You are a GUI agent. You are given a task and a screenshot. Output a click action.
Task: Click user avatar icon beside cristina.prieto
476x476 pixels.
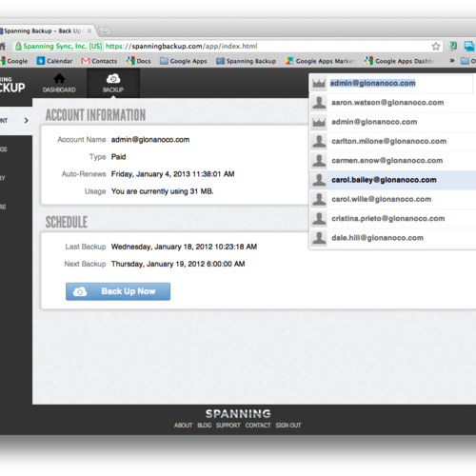pyautogui.click(x=319, y=219)
